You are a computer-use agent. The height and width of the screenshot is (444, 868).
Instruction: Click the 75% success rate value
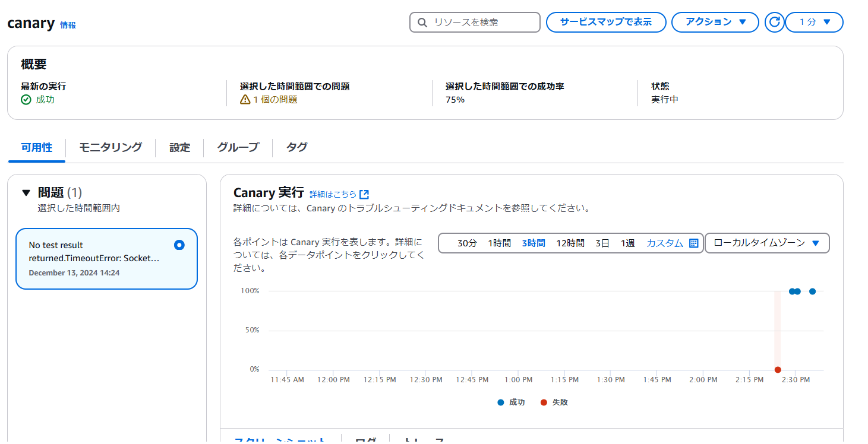point(455,100)
